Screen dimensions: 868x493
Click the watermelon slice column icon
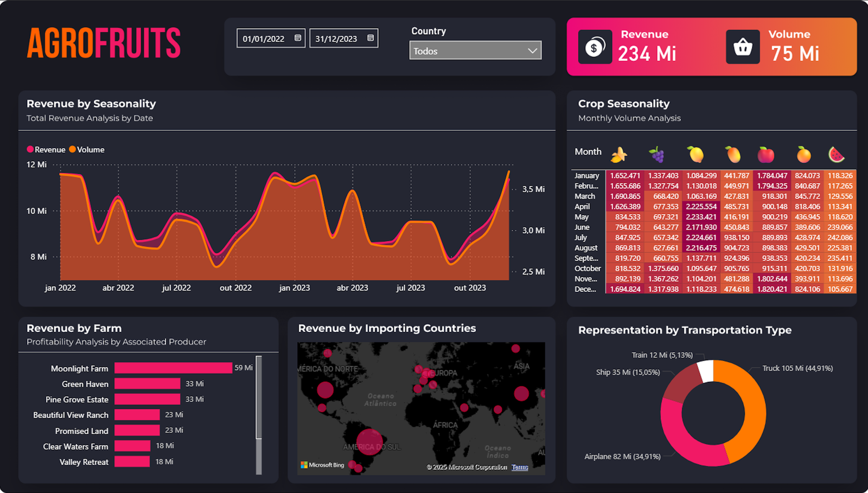coord(837,155)
